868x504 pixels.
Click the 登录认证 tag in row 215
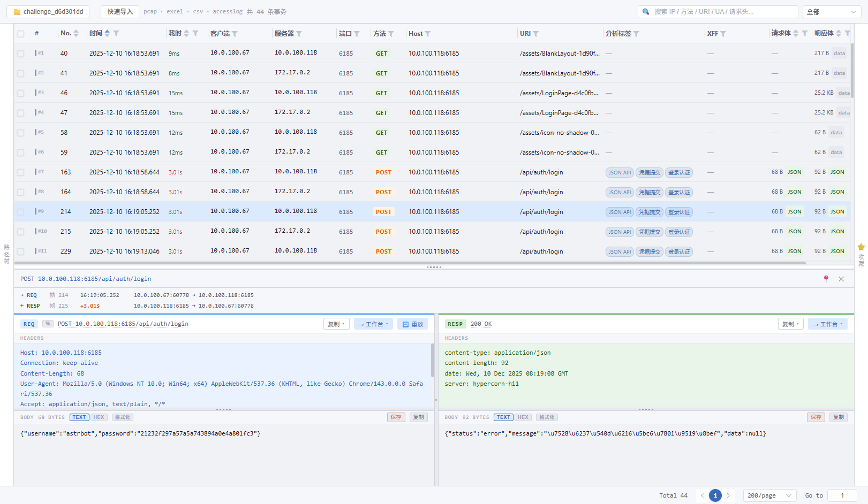pos(679,232)
